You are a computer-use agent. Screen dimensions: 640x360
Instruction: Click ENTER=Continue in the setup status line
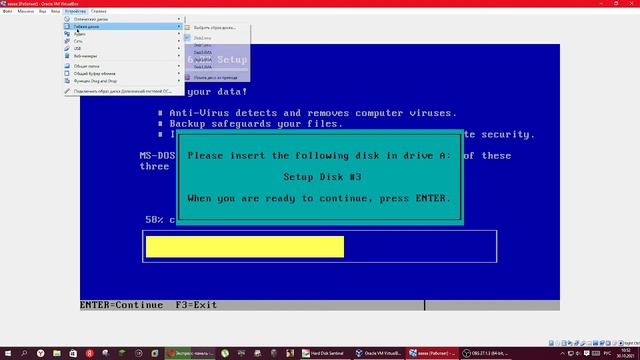122,305
